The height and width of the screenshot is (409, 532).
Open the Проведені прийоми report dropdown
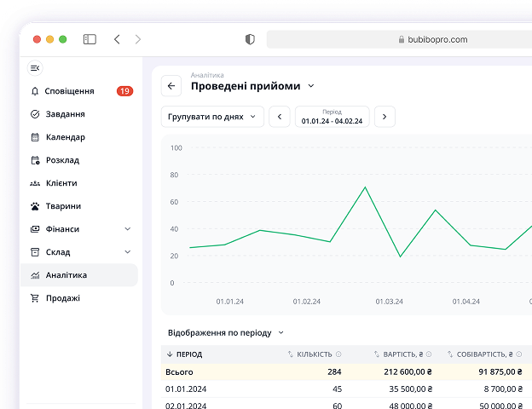point(311,86)
